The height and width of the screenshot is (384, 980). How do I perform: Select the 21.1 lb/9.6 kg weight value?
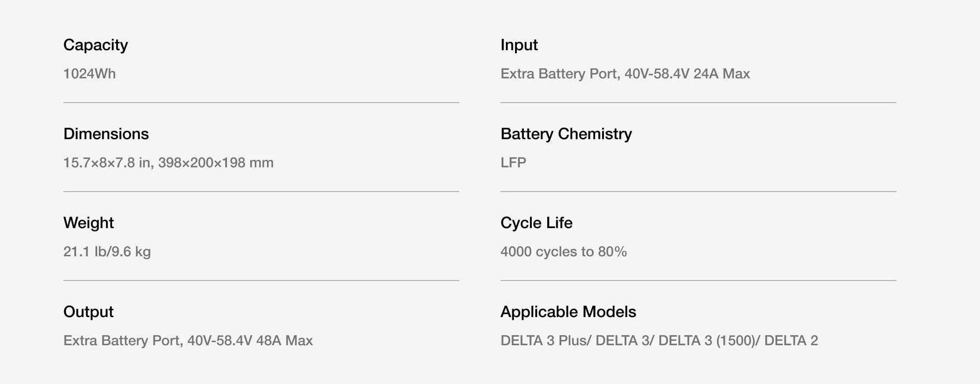tap(107, 251)
